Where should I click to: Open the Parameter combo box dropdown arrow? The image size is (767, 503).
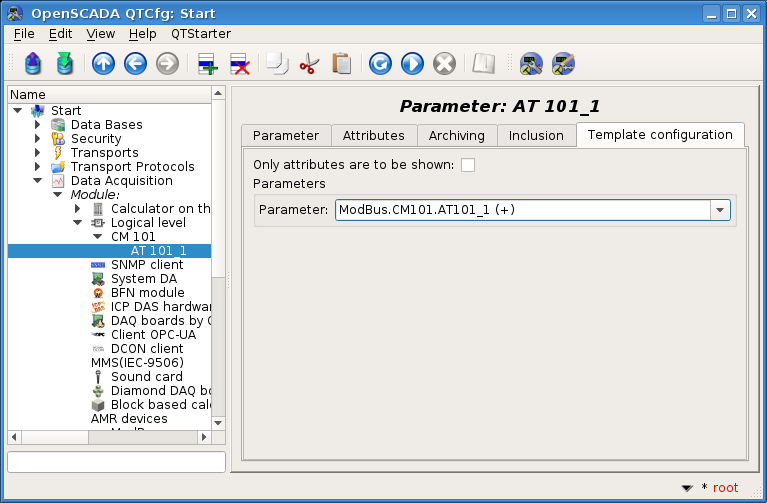pos(720,210)
